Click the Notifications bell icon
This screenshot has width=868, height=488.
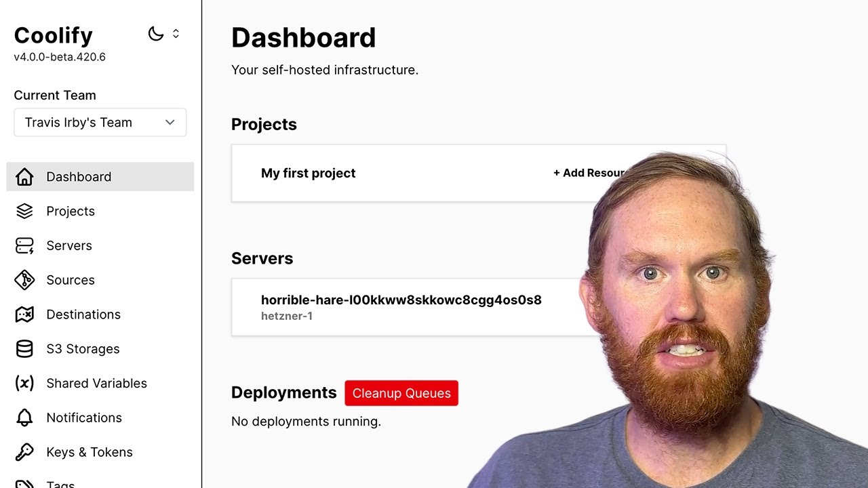click(24, 418)
